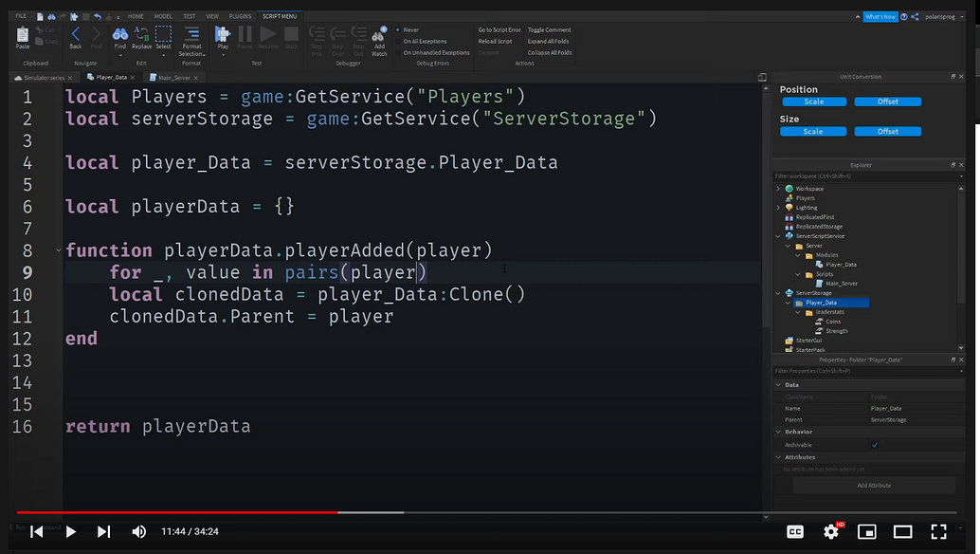
Task: Collapse the Modules folder
Action: pos(798,255)
